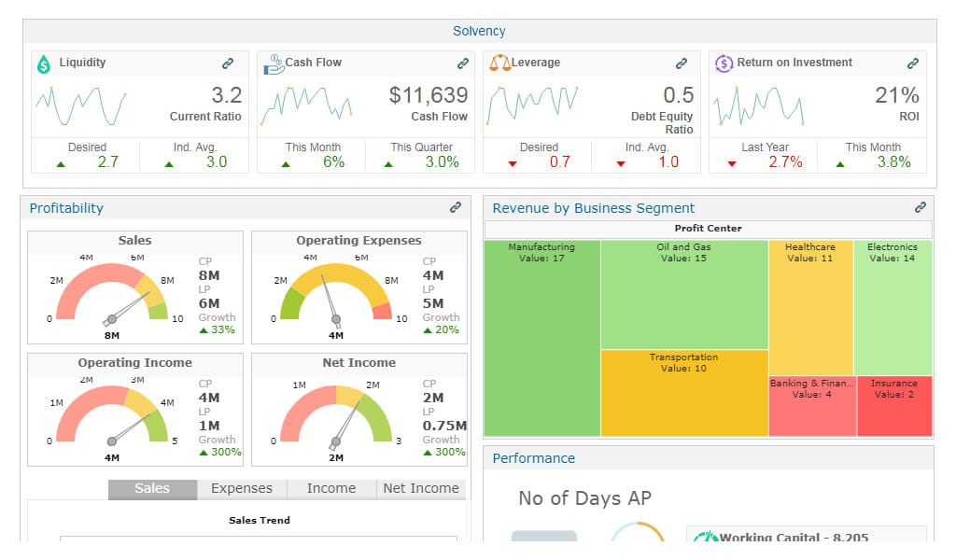The image size is (956, 560).
Task: Switch to the Income trend tab
Action: coord(331,489)
